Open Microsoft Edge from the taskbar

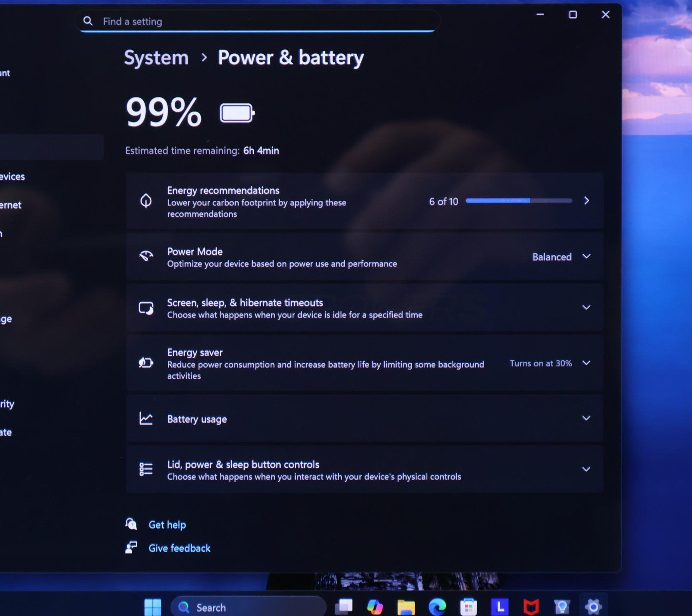point(437,607)
